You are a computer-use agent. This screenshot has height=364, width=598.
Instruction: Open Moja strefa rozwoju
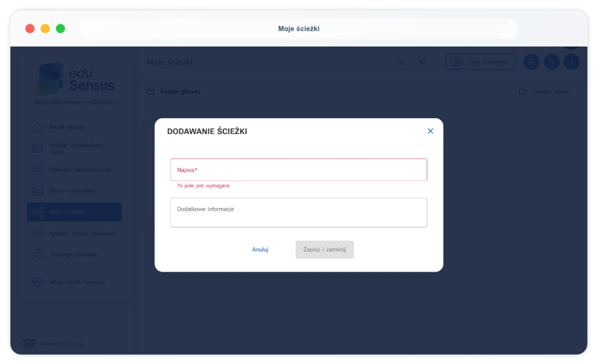tap(77, 282)
